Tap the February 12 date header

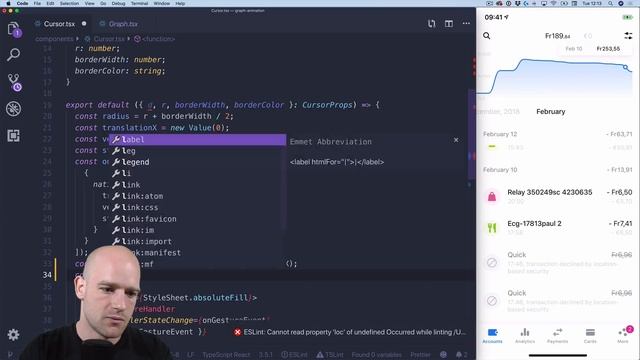coord(500,134)
